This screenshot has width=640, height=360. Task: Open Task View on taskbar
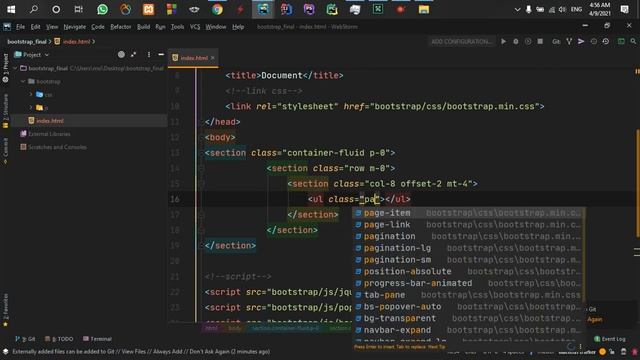(x=78, y=9)
